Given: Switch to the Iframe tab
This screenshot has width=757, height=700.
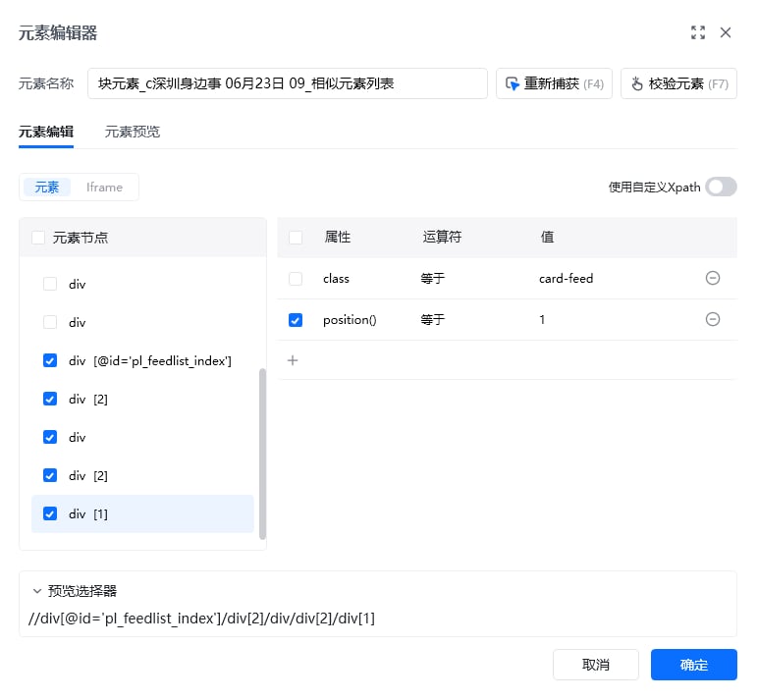Looking at the screenshot, I should coord(104,188).
